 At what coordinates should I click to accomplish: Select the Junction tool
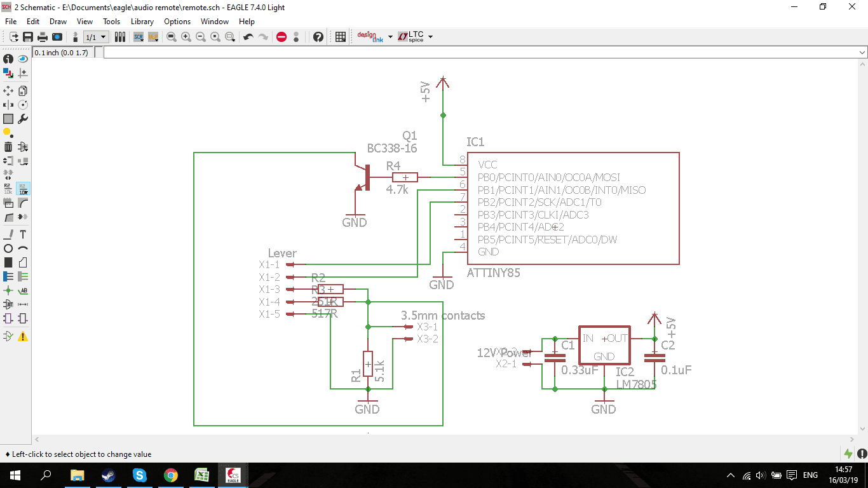click(8, 290)
